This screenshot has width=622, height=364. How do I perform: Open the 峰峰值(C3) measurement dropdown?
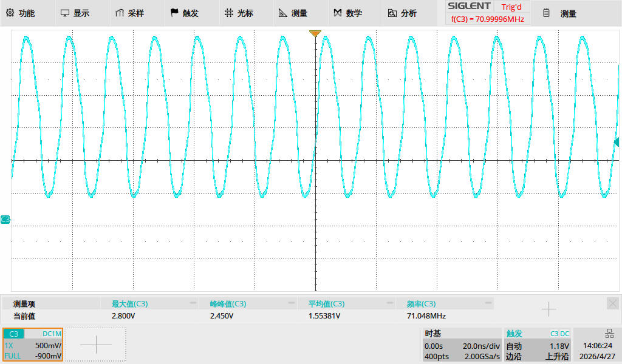[x=247, y=304]
